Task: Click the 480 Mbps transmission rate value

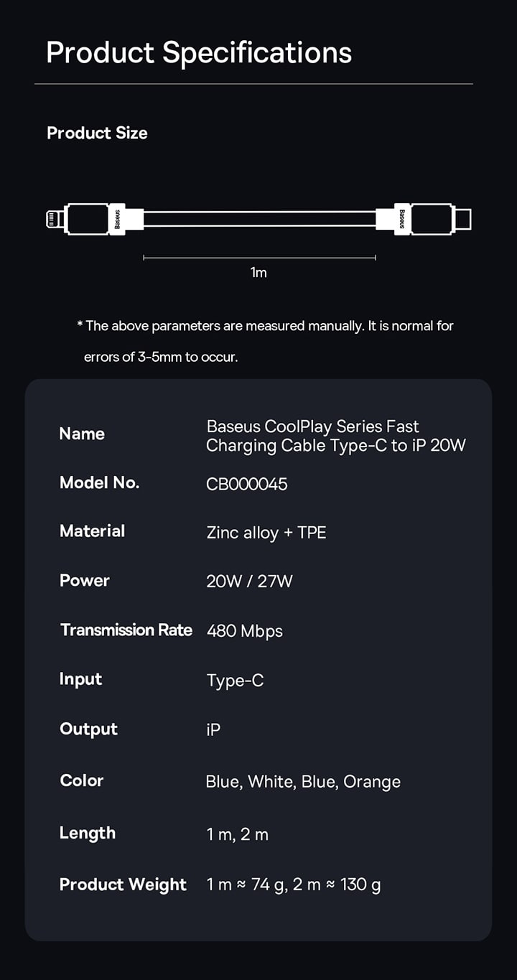Action: pyautogui.click(x=244, y=631)
